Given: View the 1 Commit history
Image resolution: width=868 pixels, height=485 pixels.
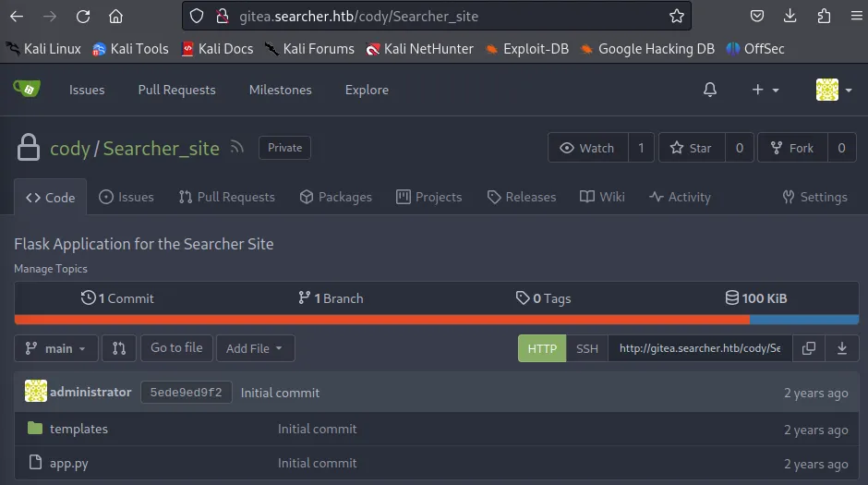Looking at the screenshot, I should point(117,298).
